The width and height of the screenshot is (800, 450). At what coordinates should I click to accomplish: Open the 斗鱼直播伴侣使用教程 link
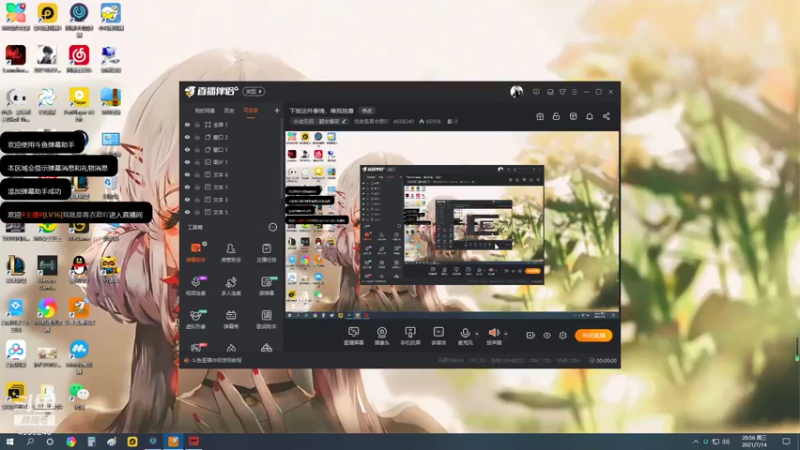coord(216,360)
